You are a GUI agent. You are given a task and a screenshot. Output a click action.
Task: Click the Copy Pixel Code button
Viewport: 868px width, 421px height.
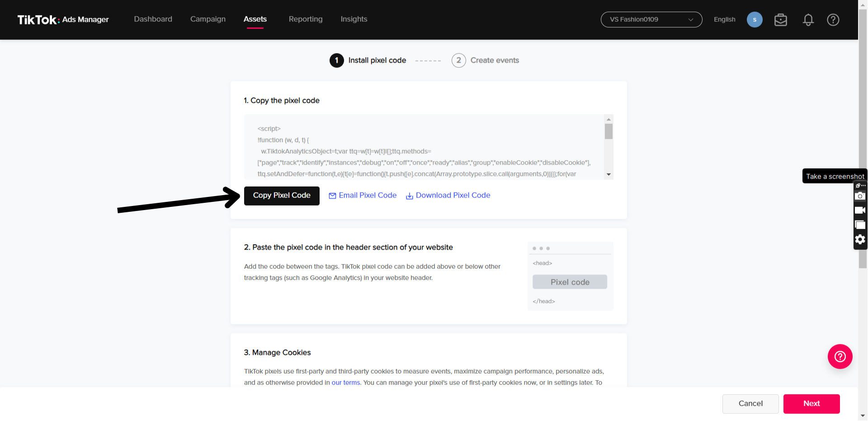point(282,196)
